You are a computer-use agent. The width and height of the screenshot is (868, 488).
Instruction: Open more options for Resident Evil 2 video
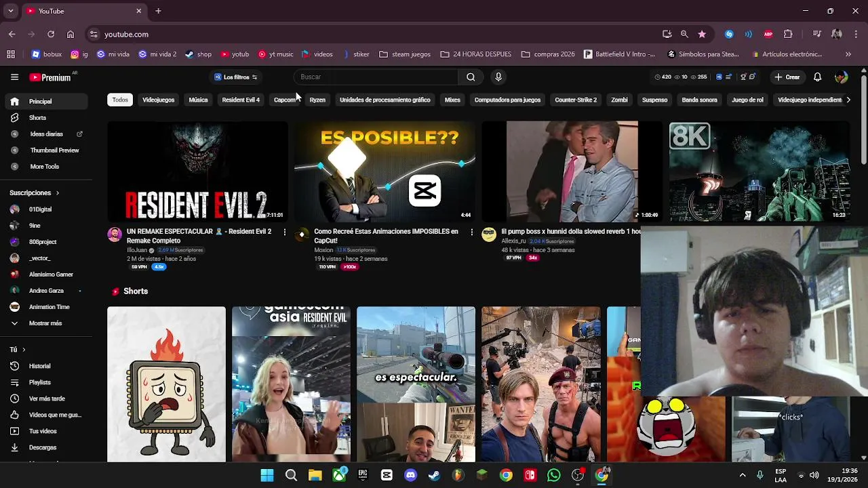(x=284, y=232)
